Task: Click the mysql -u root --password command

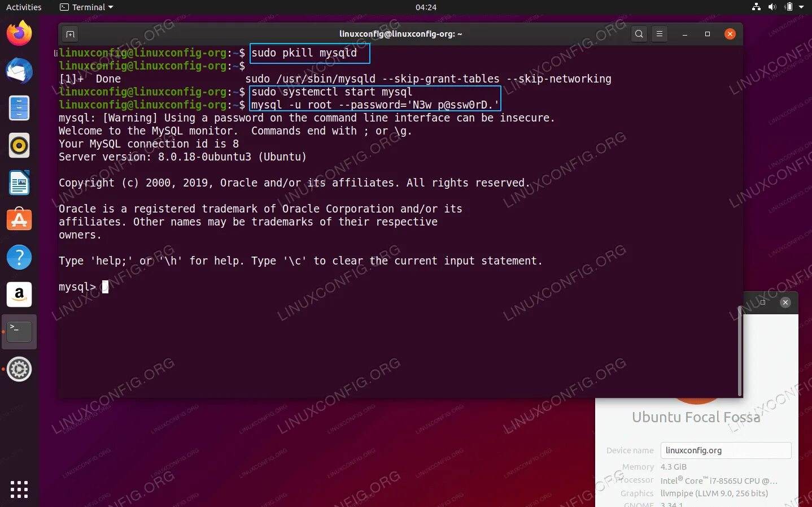Action: click(x=375, y=105)
